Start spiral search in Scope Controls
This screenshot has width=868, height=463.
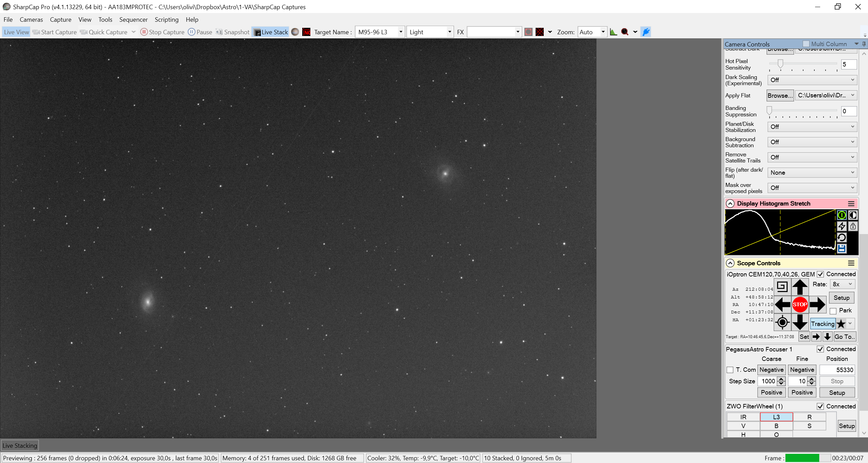coord(782,287)
